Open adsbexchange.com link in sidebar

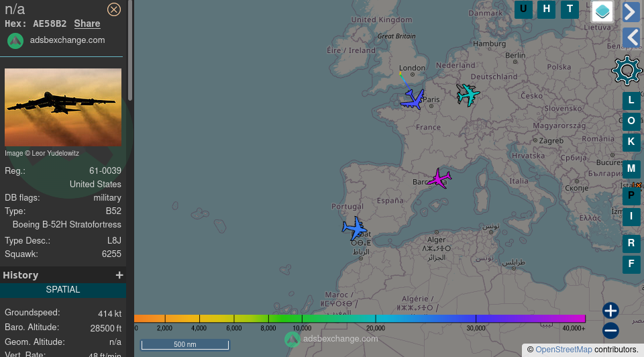click(67, 40)
